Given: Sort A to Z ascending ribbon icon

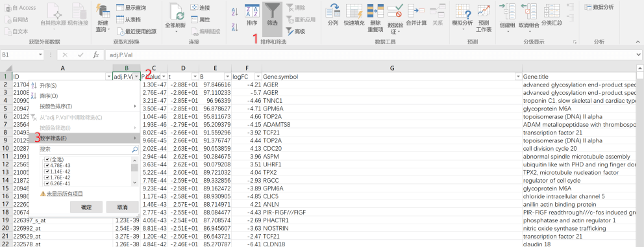Looking at the screenshot, I should [x=235, y=11].
